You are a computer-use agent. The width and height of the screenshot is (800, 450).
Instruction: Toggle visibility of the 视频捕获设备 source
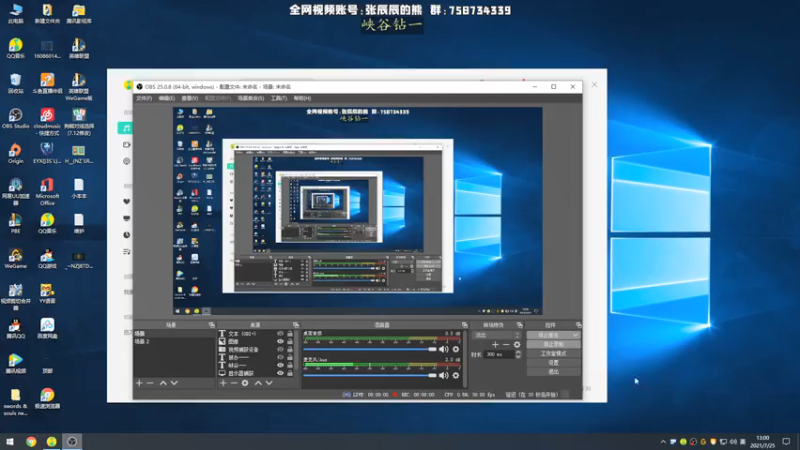280,349
